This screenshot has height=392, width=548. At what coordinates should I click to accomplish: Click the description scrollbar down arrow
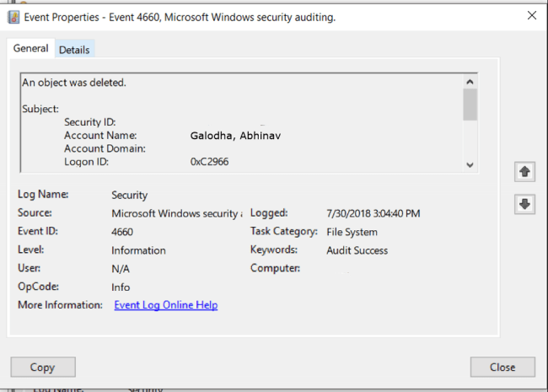(x=470, y=164)
